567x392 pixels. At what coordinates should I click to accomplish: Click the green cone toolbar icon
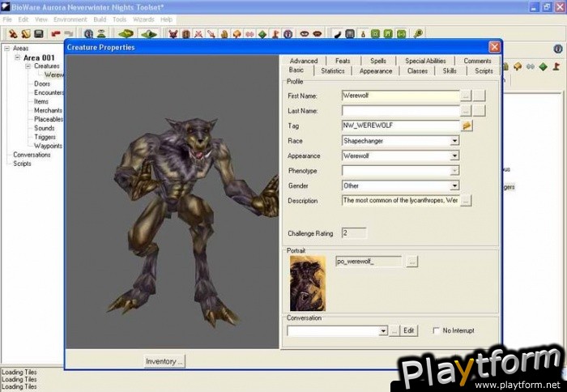coord(101,34)
